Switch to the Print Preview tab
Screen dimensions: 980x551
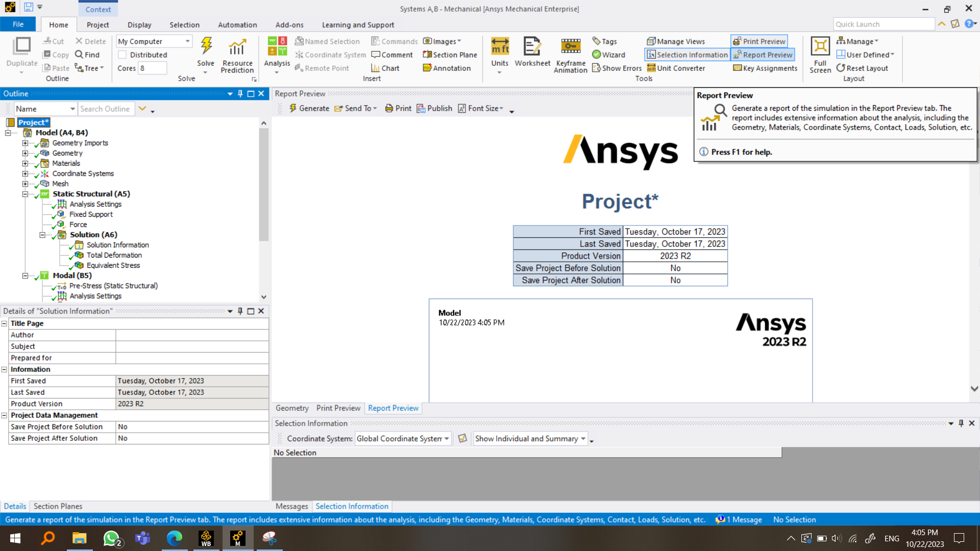(338, 408)
